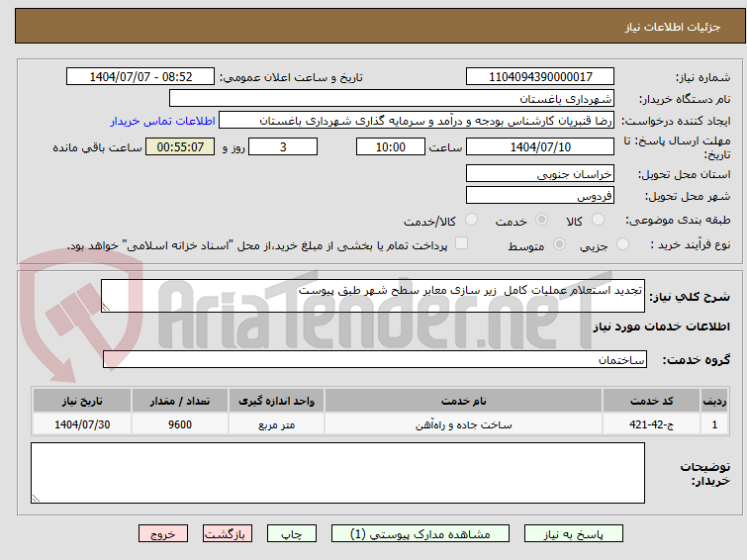Click the deadline date field 1404/07/10
The height and width of the screenshot is (560, 747).
540,146
